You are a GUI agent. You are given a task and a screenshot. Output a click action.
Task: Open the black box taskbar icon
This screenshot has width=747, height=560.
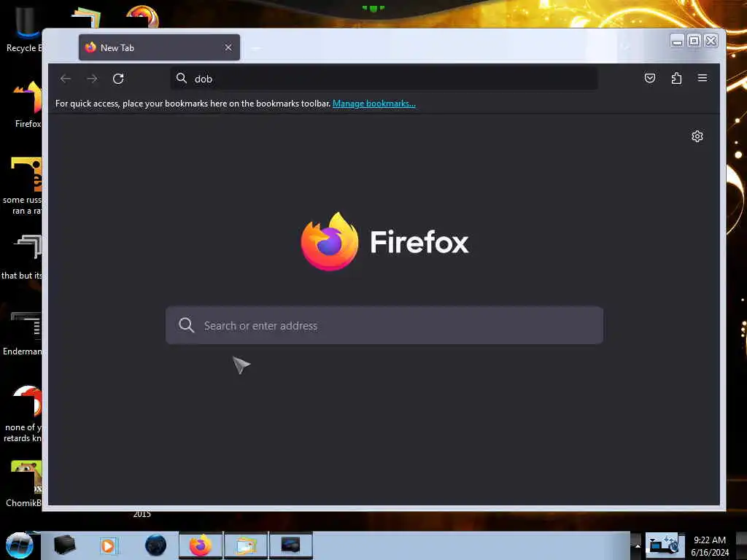coord(64,545)
